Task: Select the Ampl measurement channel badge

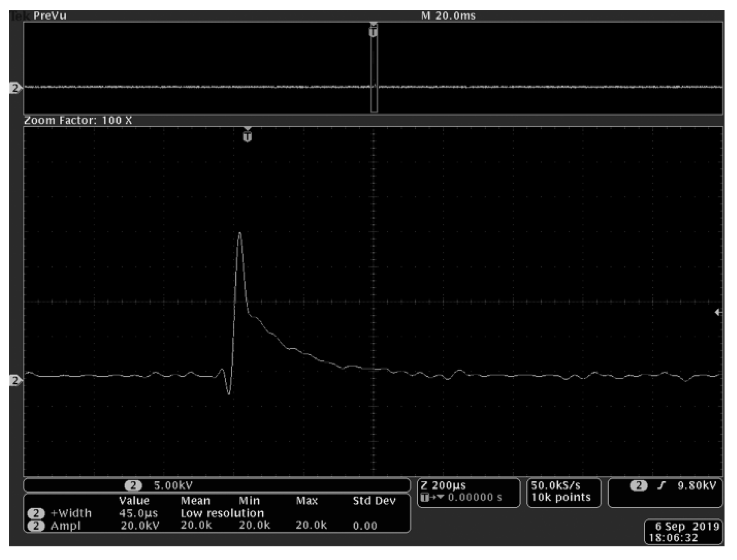Action: coord(36,526)
